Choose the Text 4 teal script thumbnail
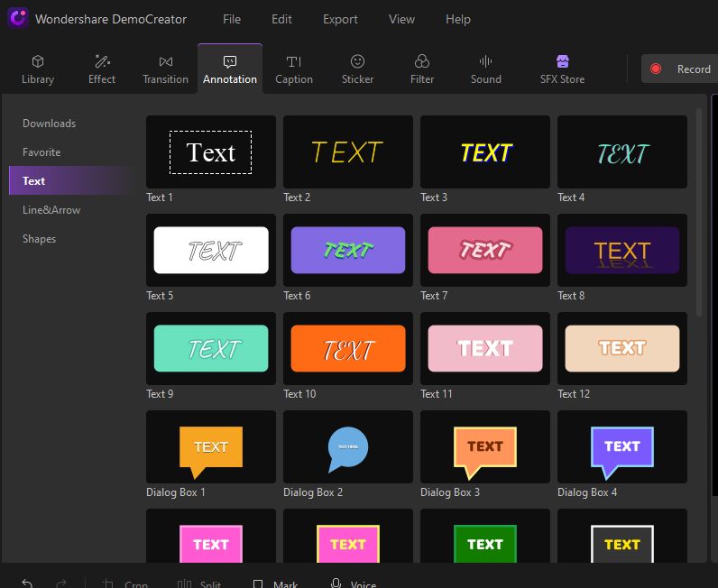718x588 pixels. point(621,152)
